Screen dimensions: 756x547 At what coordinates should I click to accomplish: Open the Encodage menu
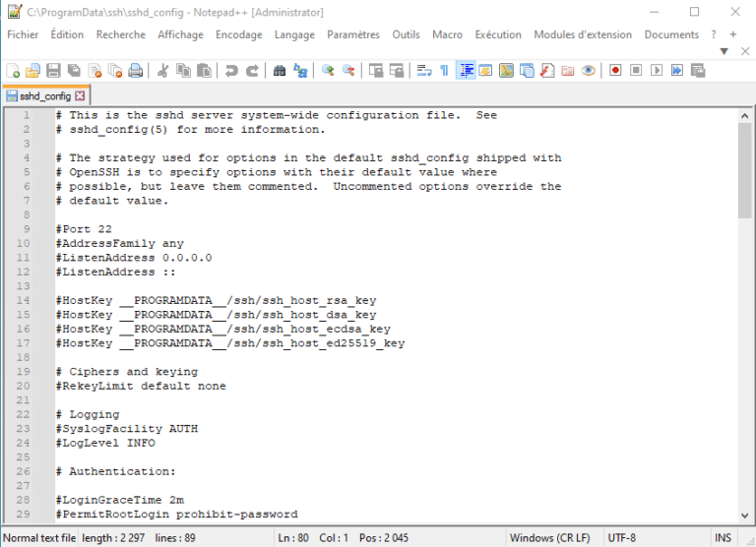point(239,34)
